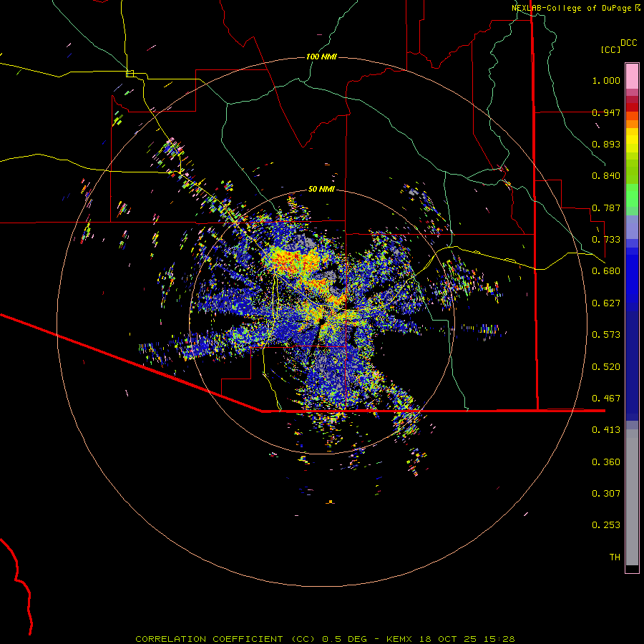Click the 0.360 scale value

(606, 462)
